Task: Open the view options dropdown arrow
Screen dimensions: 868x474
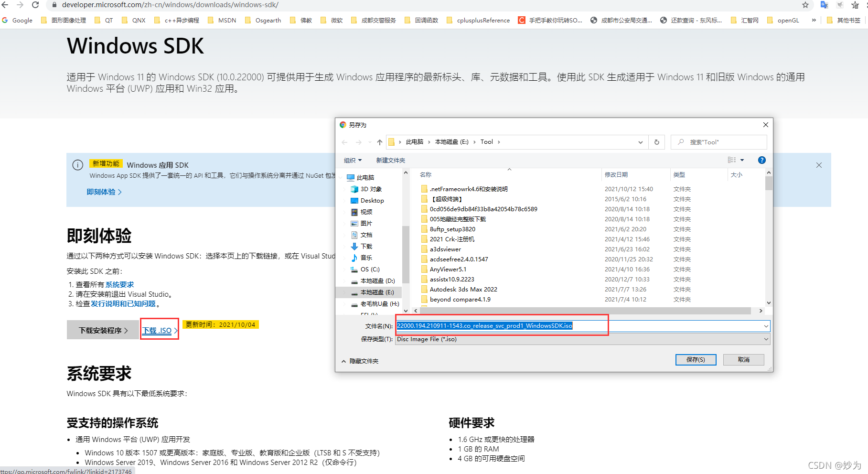Action: click(742, 160)
